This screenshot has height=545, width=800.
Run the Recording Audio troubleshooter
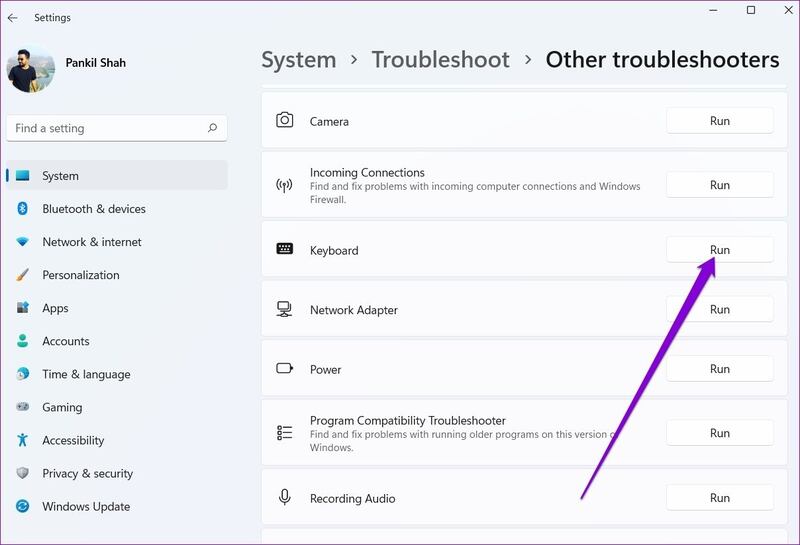[719, 498]
